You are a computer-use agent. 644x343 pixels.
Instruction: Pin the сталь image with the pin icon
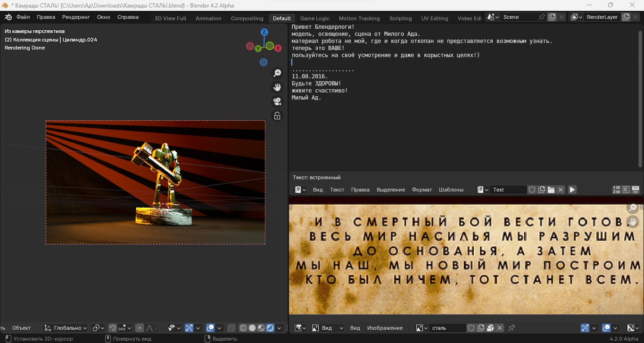[x=512, y=328]
